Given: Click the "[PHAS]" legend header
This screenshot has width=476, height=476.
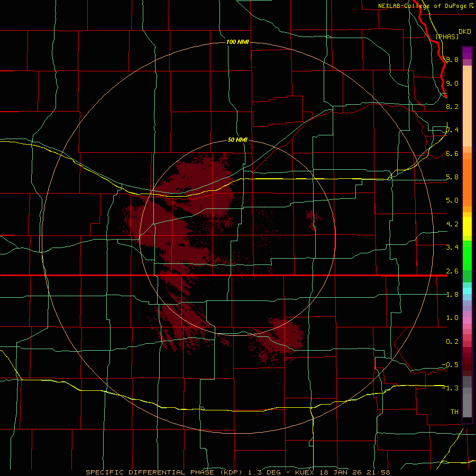Looking at the screenshot, I should [447, 36].
